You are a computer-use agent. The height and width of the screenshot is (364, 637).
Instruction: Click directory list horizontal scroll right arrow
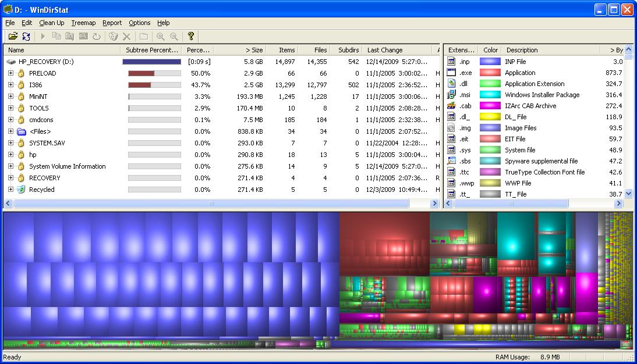point(435,204)
